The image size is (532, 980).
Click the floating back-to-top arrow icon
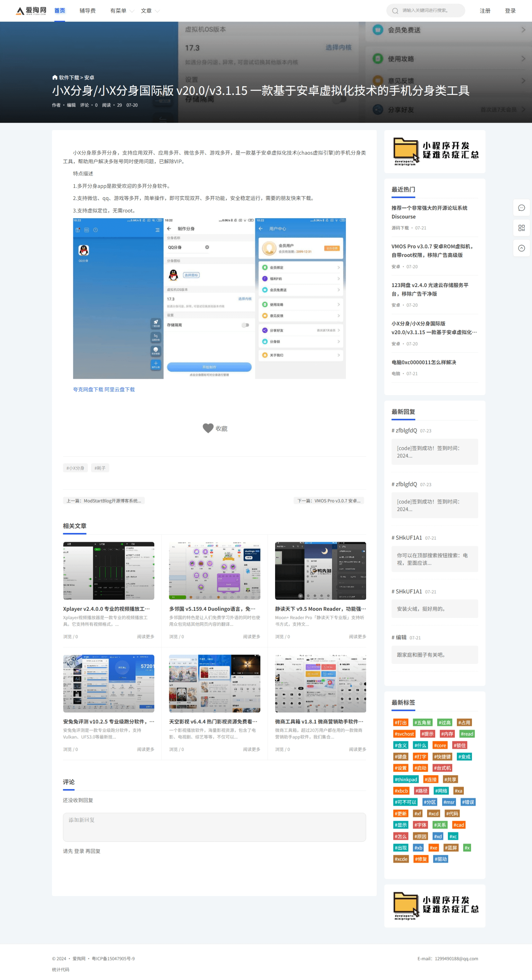coord(521,248)
